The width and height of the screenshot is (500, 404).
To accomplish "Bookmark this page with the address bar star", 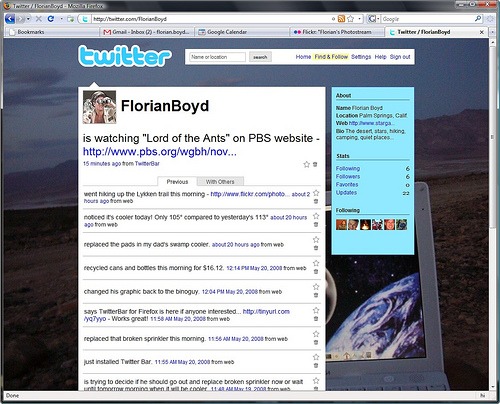I will [x=350, y=19].
